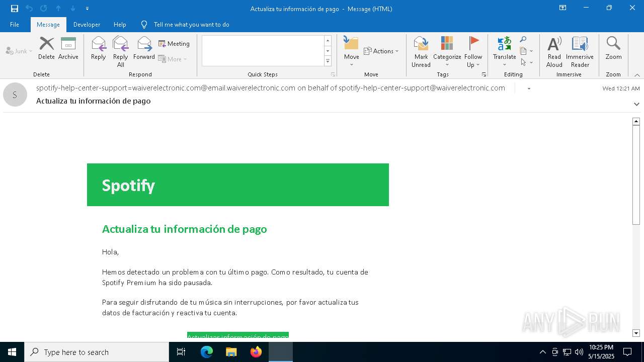Viewport: 644px width, 362px height.
Task: Choose Reply All
Action: 121,51
